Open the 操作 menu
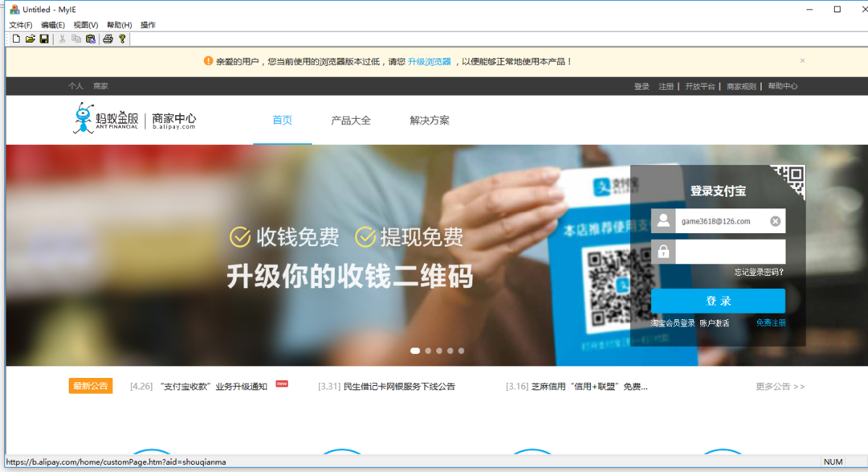The height and width of the screenshot is (472, 868). click(148, 25)
